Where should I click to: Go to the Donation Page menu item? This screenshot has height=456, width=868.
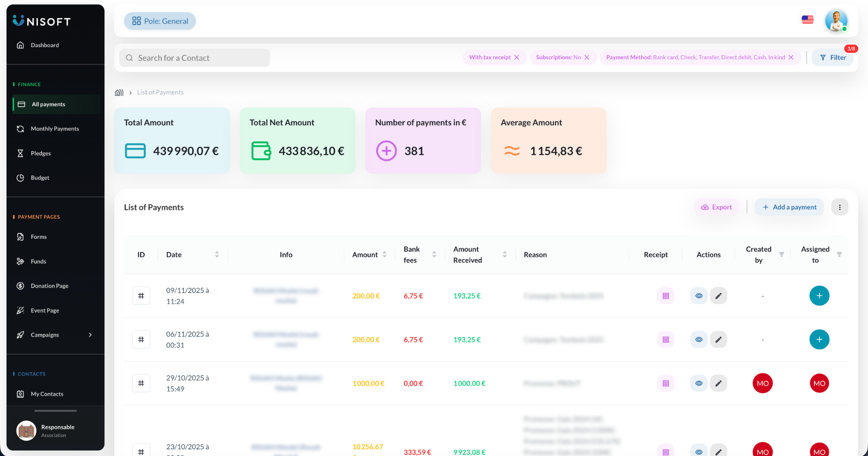[49, 286]
